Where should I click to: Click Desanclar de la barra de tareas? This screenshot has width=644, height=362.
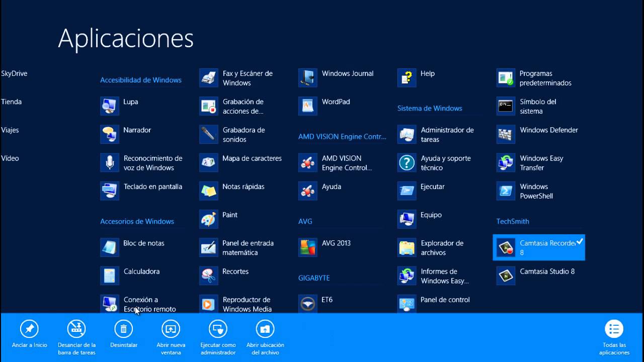(x=76, y=338)
